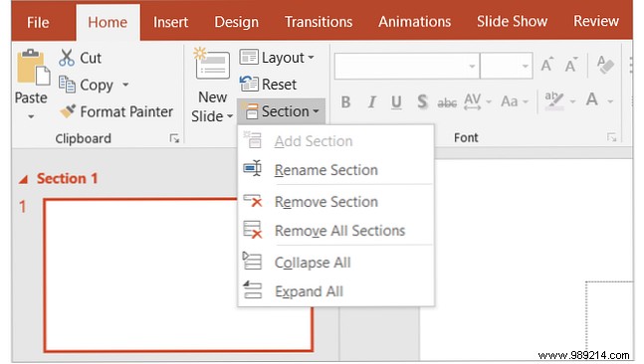The height and width of the screenshot is (364, 644).
Task: Click the Reset slide button
Action: click(268, 85)
